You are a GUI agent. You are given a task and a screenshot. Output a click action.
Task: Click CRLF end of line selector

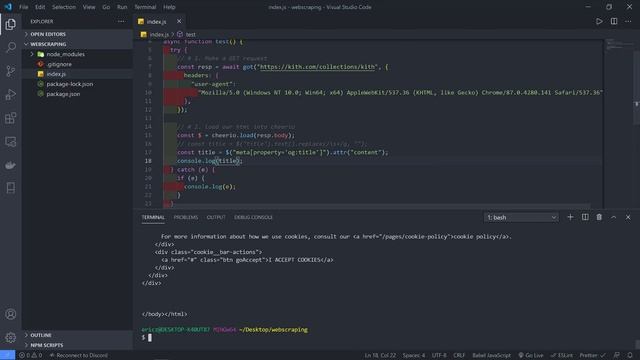[459, 355]
